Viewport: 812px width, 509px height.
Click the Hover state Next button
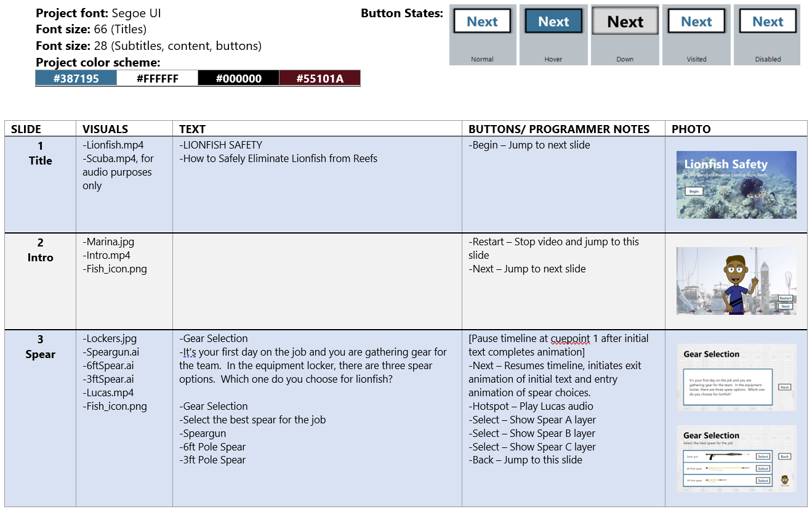(x=553, y=22)
